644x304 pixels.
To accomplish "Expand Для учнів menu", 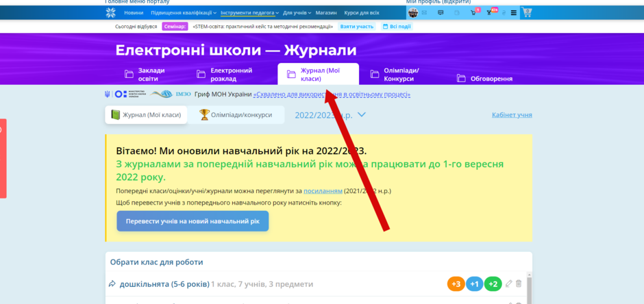I will click(x=297, y=13).
